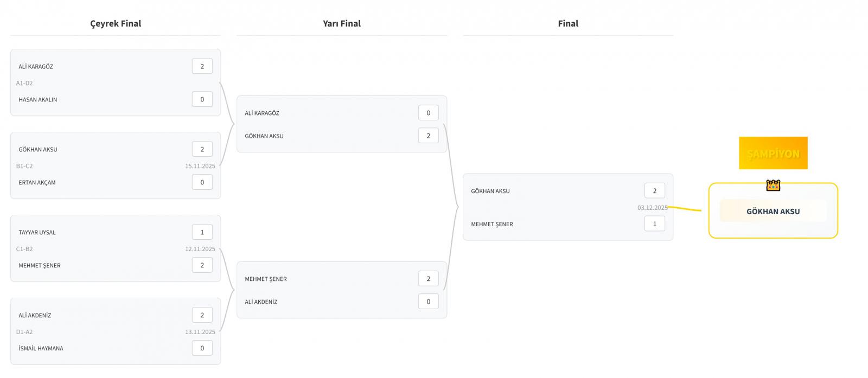Click TAYYAR UYSAL score of 1
This screenshot has width=868, height=378.
pyautogui.click(x=202, y=232)
